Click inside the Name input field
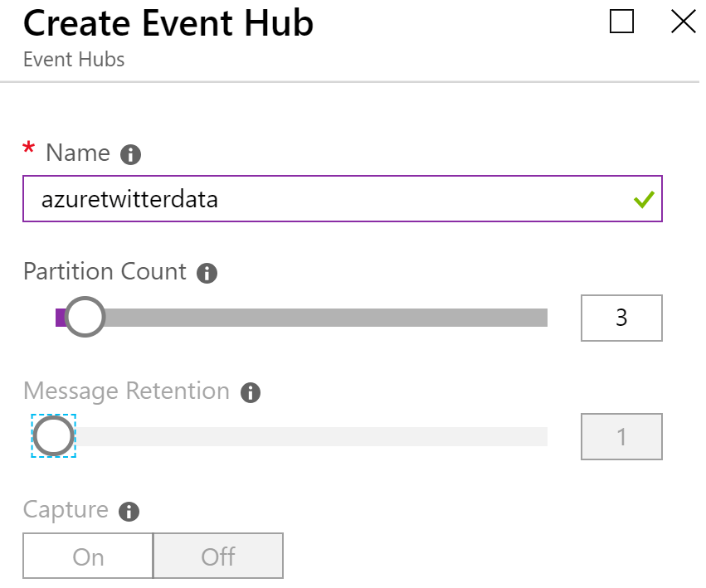This screenshot has height=588, width=706. [332, 199]
